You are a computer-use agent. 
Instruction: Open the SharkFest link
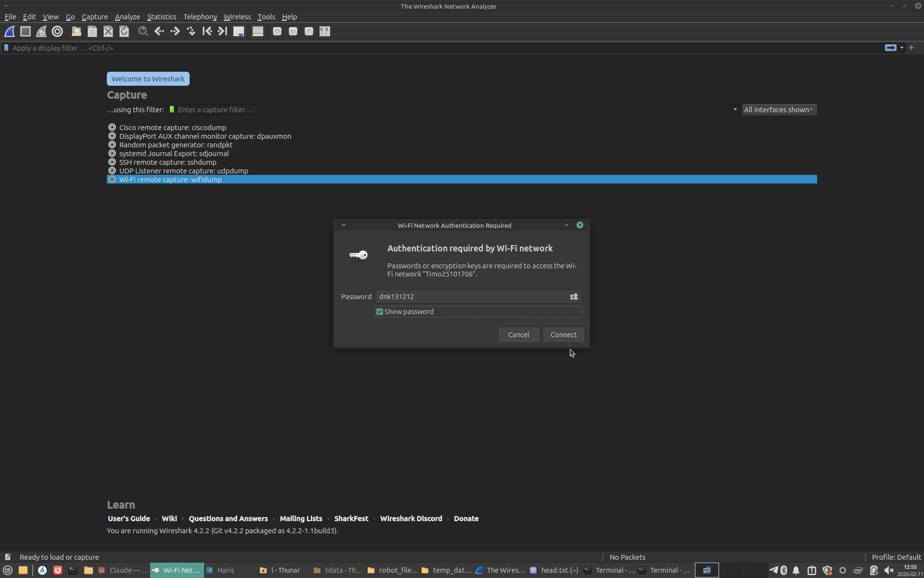(351, 519)
